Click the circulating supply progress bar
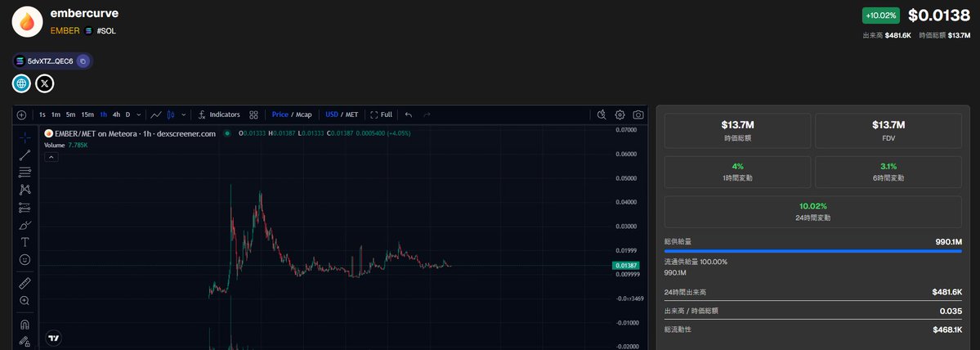 coord(813,251)
